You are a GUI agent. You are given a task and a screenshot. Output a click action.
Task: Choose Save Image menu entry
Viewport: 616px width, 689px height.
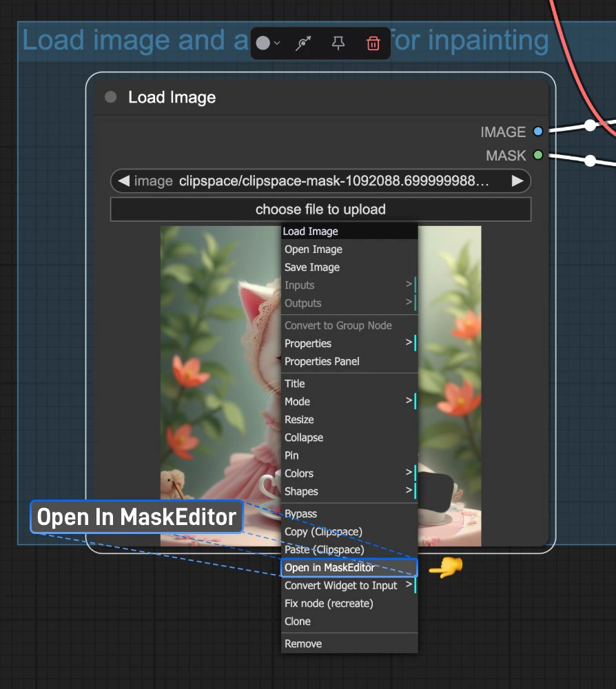[349, 267]
